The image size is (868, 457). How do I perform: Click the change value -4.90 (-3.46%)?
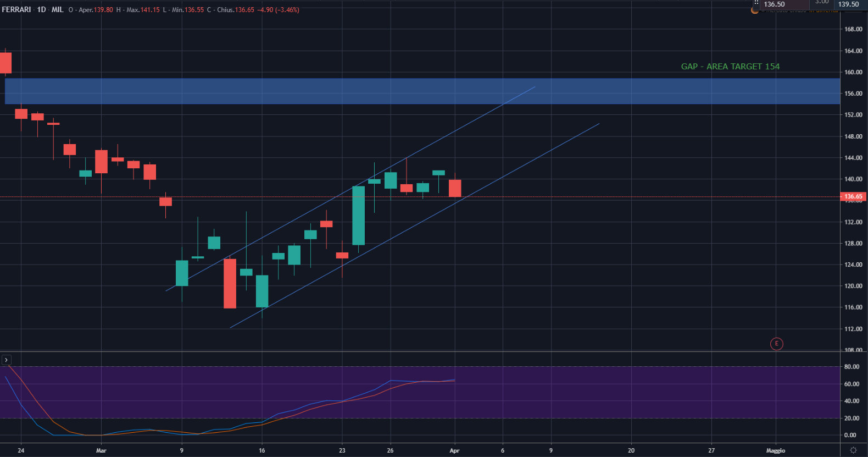tap(279, 10)
